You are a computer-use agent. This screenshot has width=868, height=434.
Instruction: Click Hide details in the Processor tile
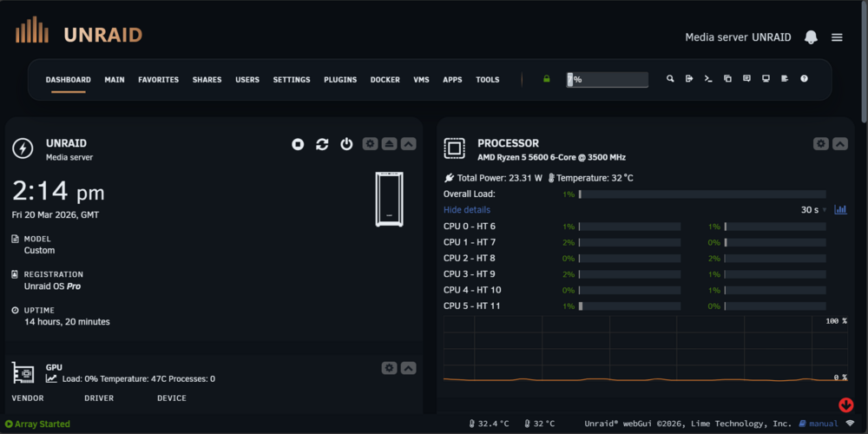[x=467, y=210]
